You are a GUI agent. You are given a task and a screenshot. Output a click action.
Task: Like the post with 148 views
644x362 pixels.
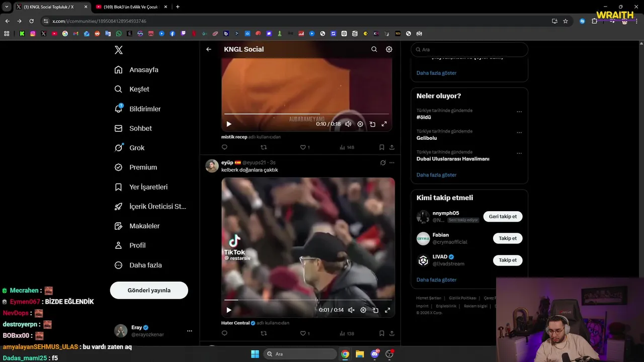tap(303, 147)
